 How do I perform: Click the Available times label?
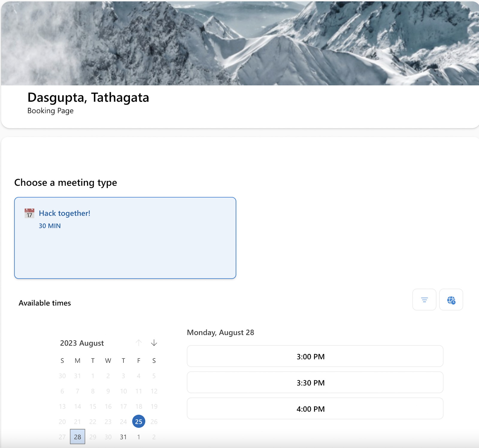point(45,303)
